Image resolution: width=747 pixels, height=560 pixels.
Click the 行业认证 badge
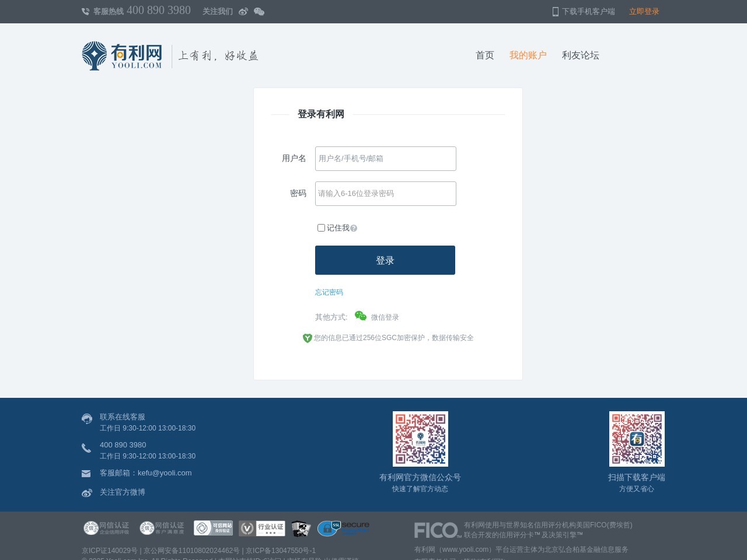[262, 528]
